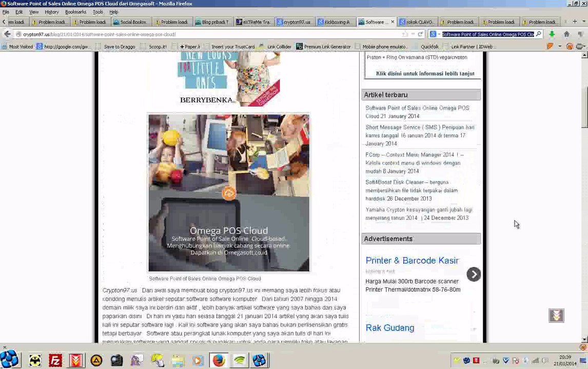Open the Soft4Boost Disk Cleaner article link
Image resolution: width=588 pixels, height=369 pixels.
[x=411, y=190]
